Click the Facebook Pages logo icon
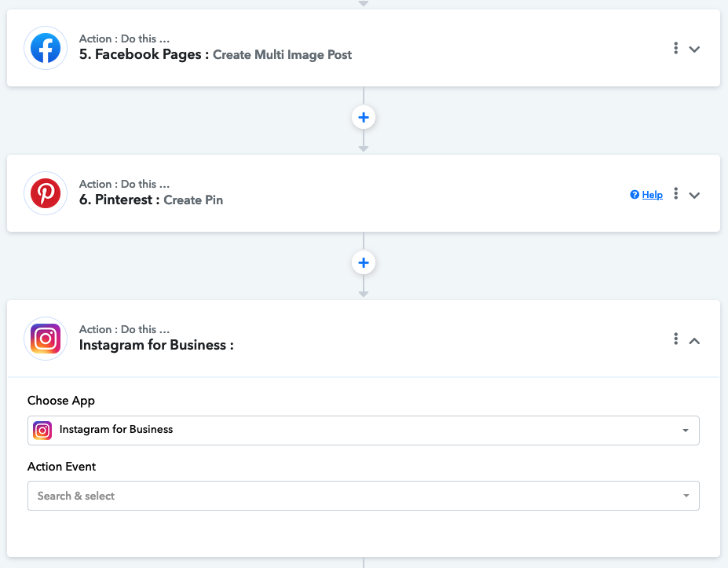The height and width of the screenshot is (568, 728). (46, 48)
